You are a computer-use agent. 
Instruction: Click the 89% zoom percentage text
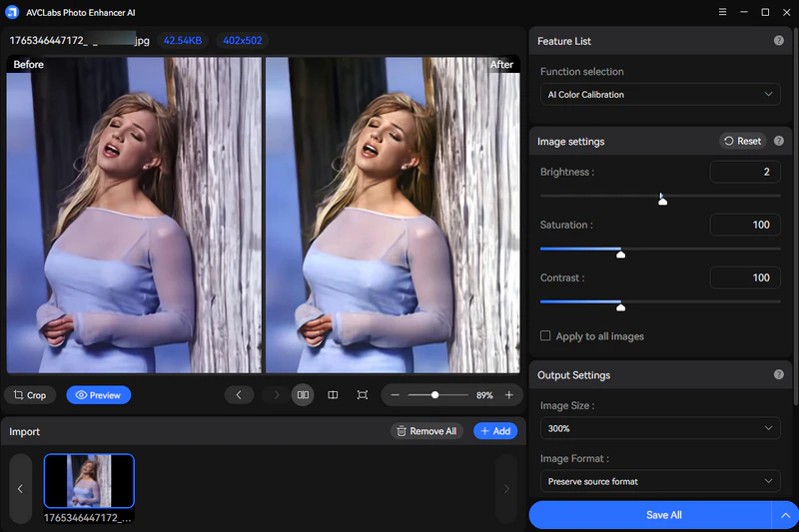click(x=484, y=395)
